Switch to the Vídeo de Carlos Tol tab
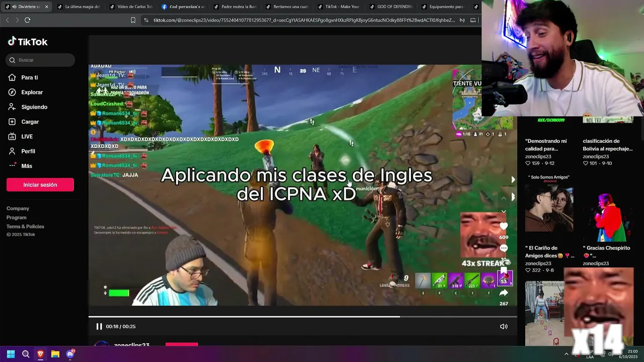 click(130, 7)
